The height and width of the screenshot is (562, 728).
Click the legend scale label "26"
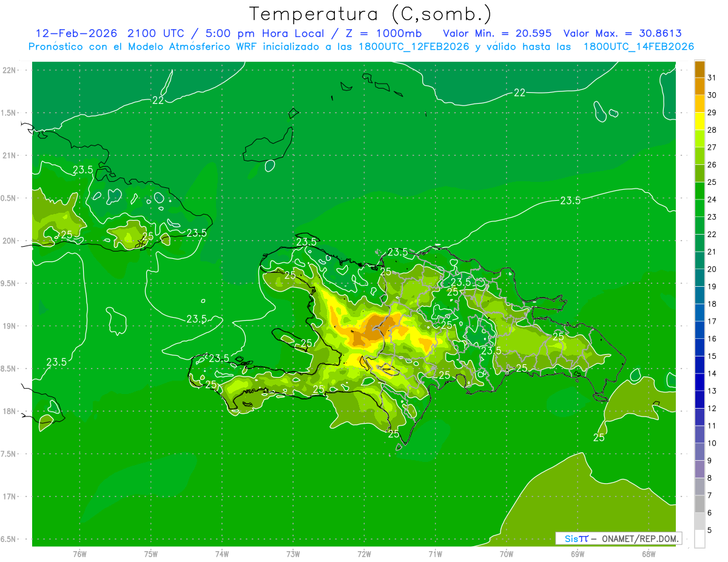(712, 165)
